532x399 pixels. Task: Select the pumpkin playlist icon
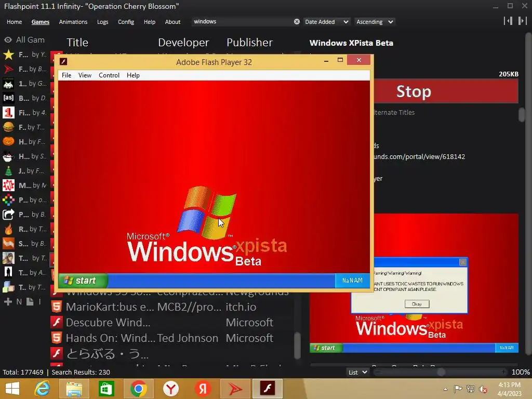tap(8, 141)
